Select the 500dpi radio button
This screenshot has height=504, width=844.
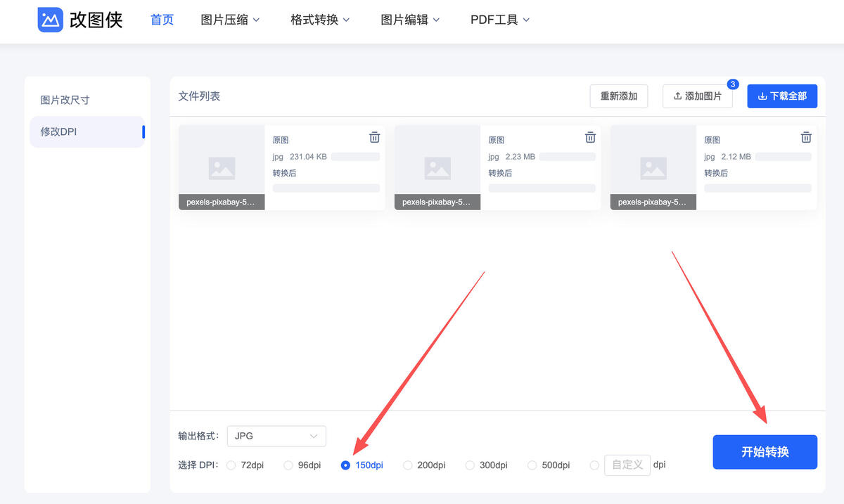532,465
